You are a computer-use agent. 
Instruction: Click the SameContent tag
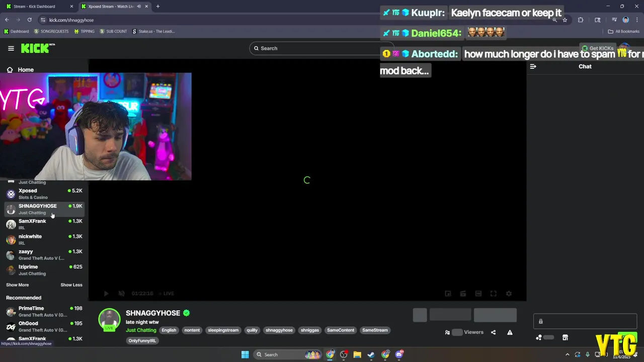pos(341,330)
